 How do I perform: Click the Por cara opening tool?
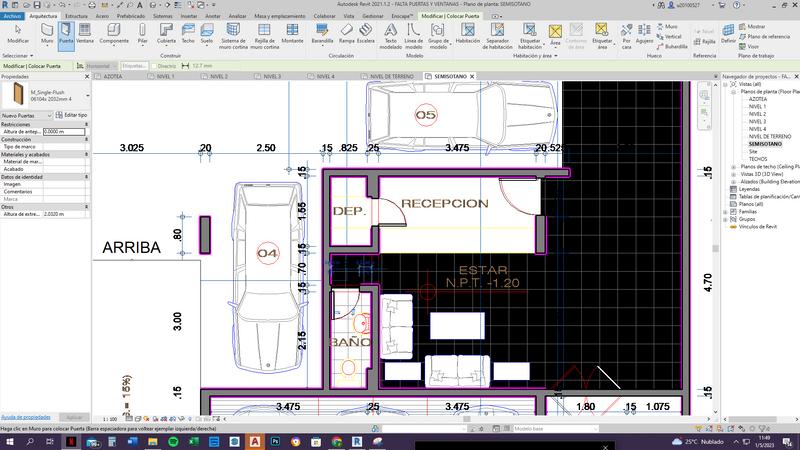coord(627,36)
